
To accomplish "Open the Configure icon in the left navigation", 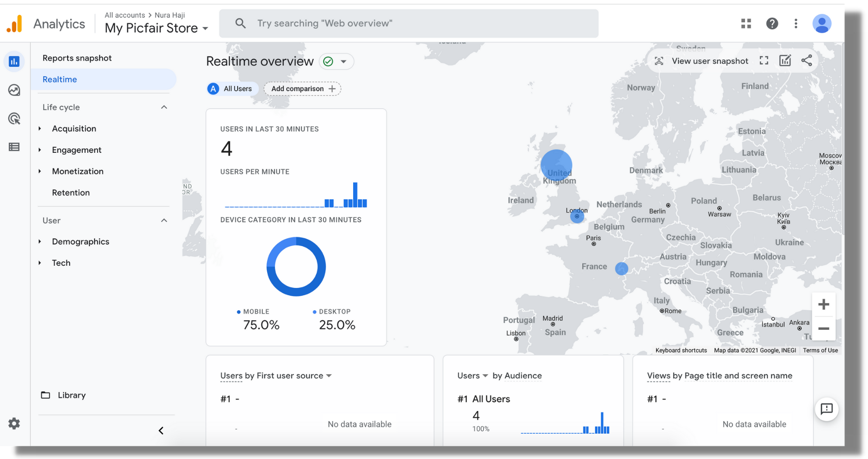I will [14, 147].
